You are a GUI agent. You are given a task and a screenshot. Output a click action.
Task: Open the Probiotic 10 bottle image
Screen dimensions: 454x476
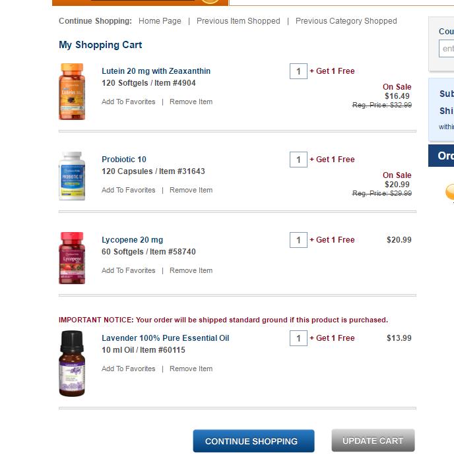(x=72, y=176)
